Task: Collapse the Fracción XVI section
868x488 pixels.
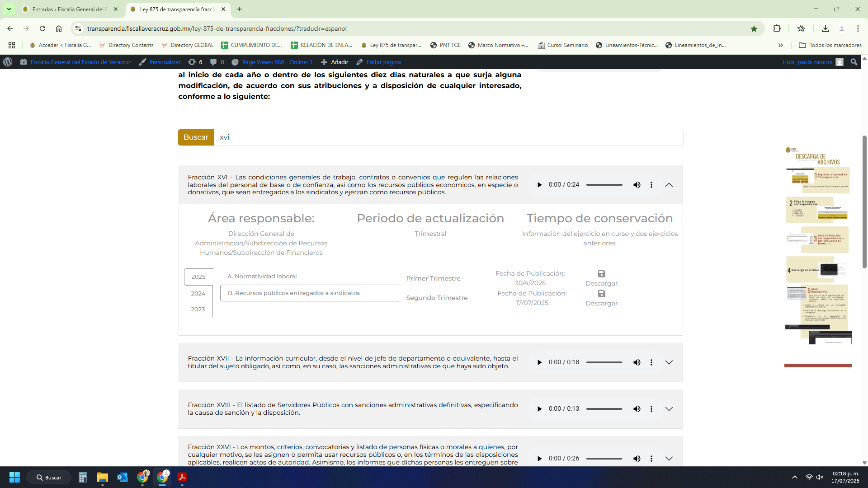Action: pyautogui.click(x=669, y=185)
